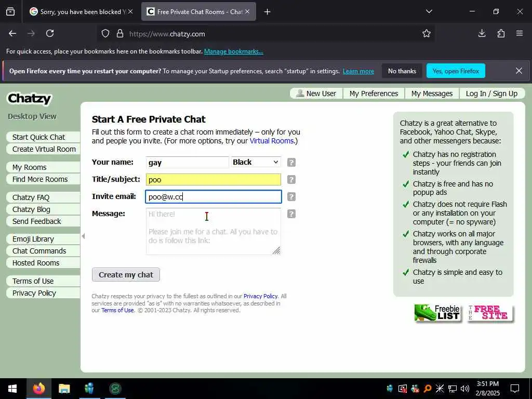The width and height of the screenshot is (532, 399).
Task: Close the 'Sorry, you have been blocked' tab
Action: tap(130, 12)
